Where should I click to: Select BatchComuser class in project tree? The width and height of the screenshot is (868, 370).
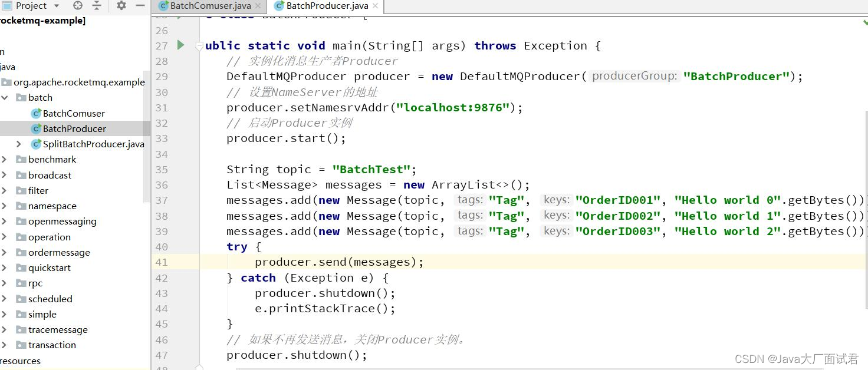74,113
